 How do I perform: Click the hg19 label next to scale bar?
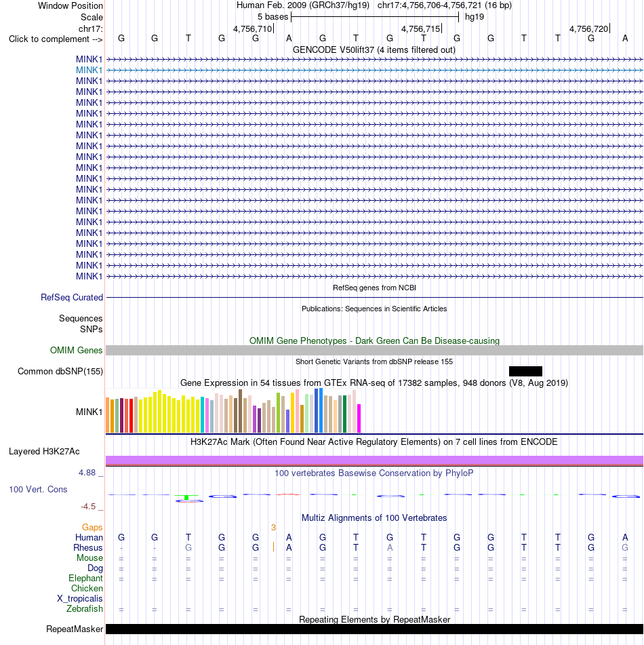pos(475,17)
